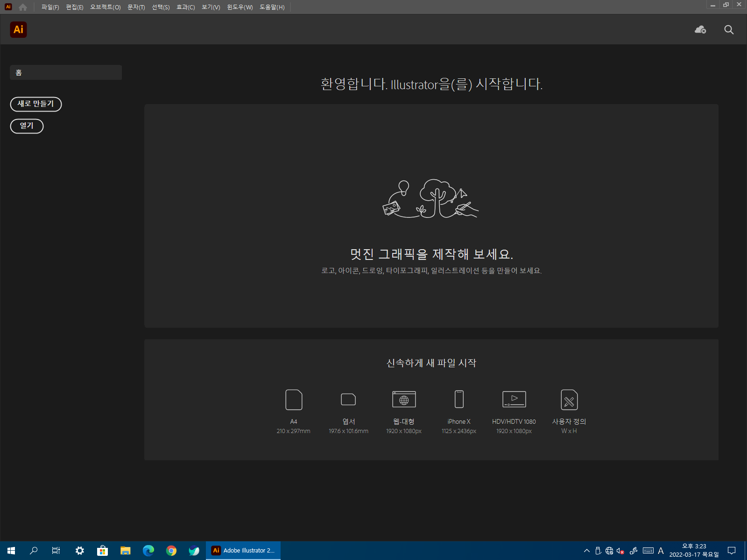Select the 홈 tab in sidebar

(66, 72)
